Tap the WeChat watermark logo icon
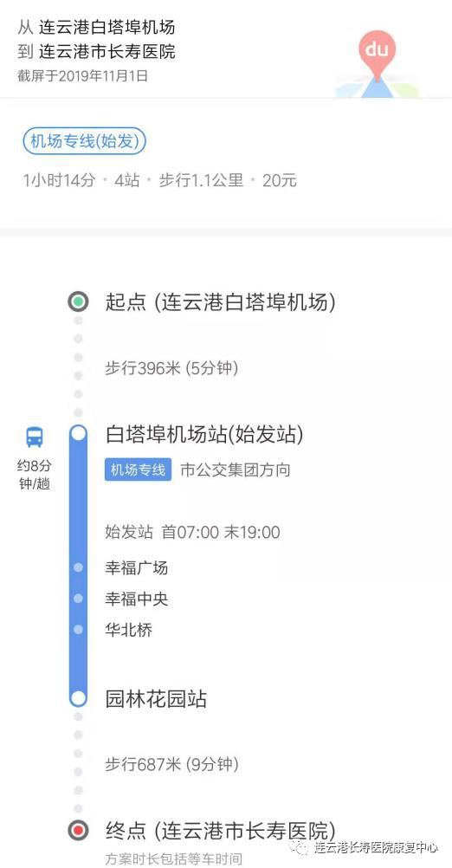452x868 pixels. [x=300, y=847]
